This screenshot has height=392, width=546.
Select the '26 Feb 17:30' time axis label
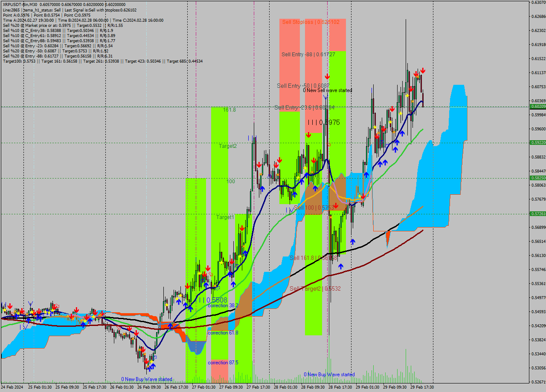point(177,387)
